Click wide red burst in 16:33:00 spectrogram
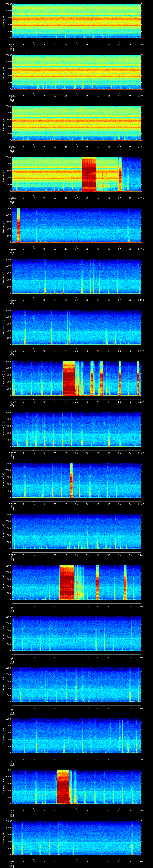Image resolution: width=153 pixels, height=868 pixels. point(67,583)
